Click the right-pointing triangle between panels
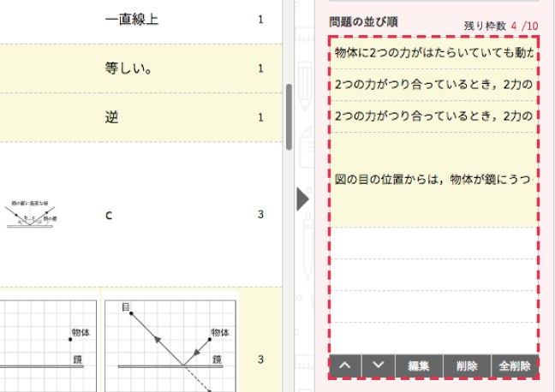 tap(301, 199)
